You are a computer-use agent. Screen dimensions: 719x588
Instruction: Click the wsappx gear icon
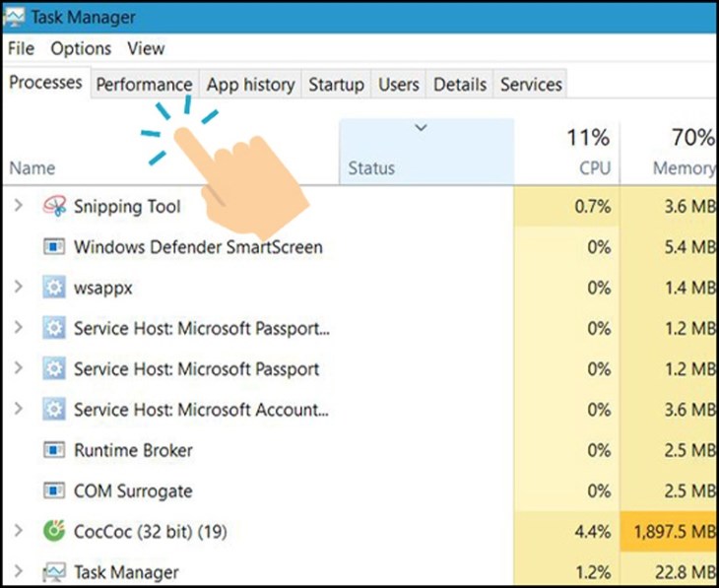click(x=54, y=289)
